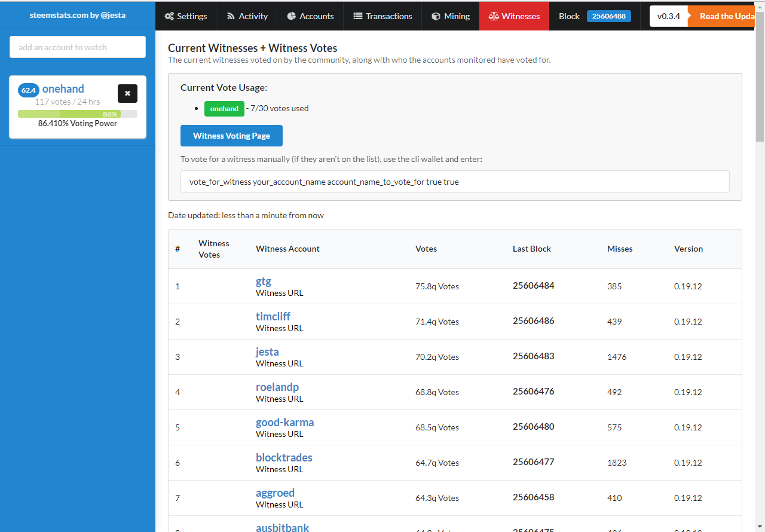This screenshot has height=532, width=765.
Task: Open the Transactions tab
Action: (x=382, y=16)
